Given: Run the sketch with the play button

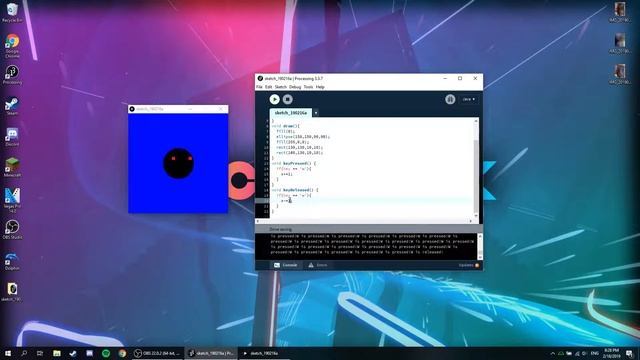Looking at the screenshot, I should coord(274,99).
